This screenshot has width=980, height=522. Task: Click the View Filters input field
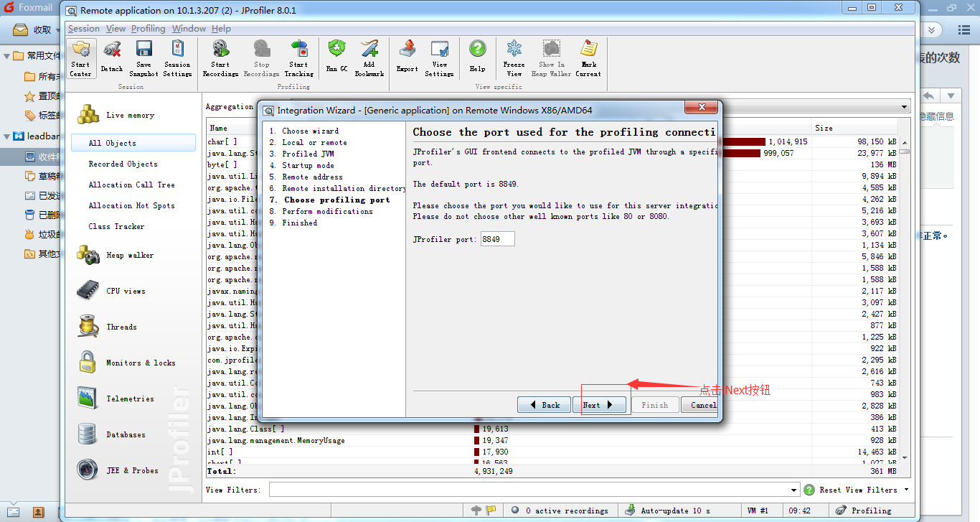[x=529, y=490]
